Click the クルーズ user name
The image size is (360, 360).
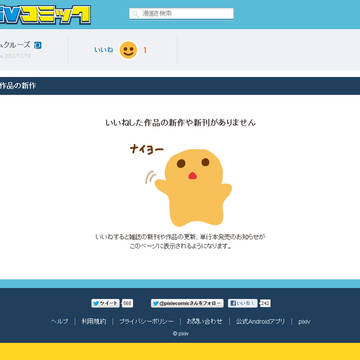click(15, 45)
